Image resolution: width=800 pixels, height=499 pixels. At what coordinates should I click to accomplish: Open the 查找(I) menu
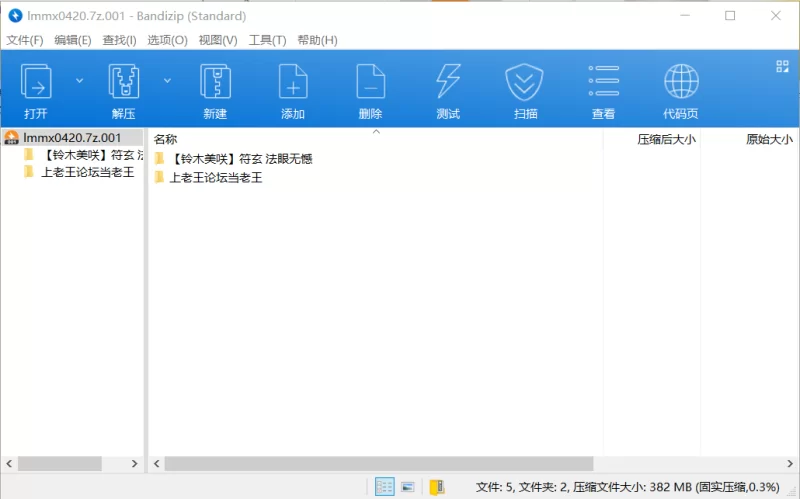(x=119, y=40)
